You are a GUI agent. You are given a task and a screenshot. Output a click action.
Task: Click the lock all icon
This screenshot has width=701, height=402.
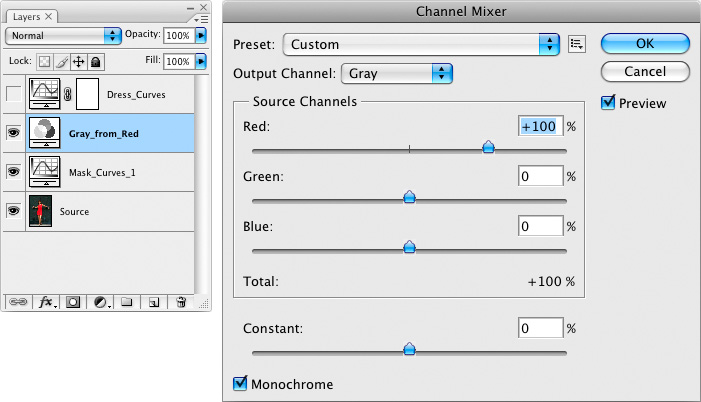[95, 62]
